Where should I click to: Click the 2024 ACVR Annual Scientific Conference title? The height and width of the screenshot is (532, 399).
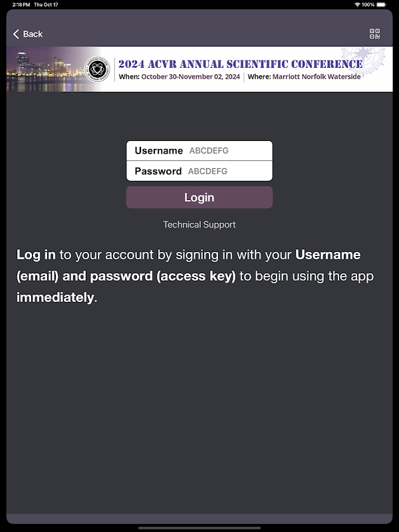point(241,64)
